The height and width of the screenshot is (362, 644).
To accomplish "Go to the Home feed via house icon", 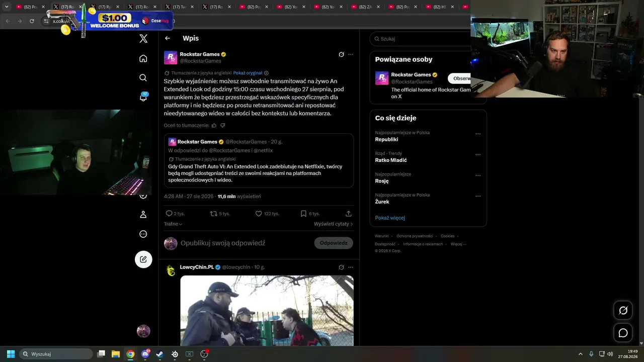I will coord(143,58).
